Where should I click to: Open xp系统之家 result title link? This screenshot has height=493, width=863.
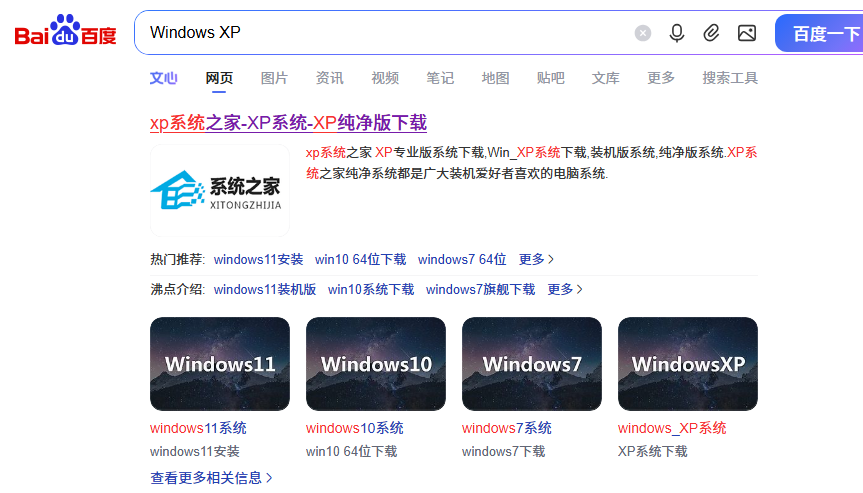pyautogui.click(x=288, y=123)
